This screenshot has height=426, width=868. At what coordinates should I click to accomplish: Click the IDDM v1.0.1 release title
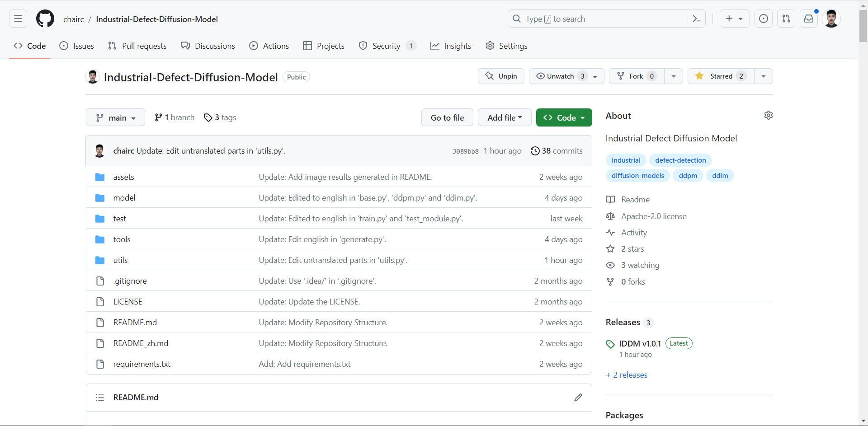click(x=640, y=344)
